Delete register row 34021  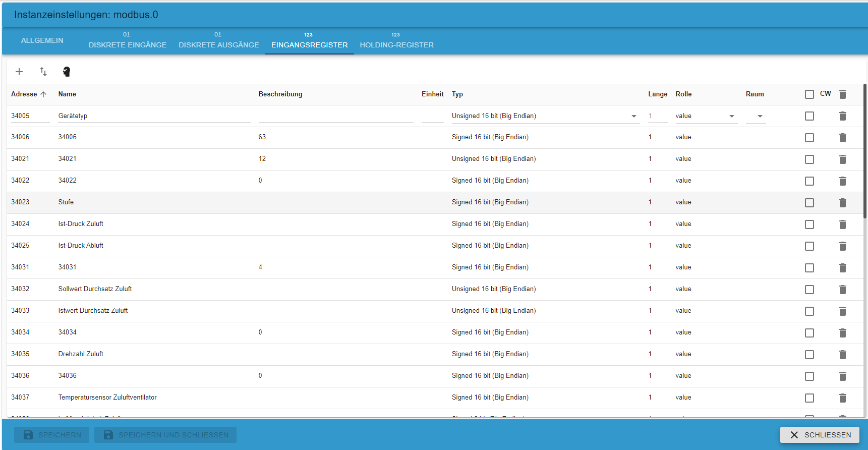[x=843, y=159]
